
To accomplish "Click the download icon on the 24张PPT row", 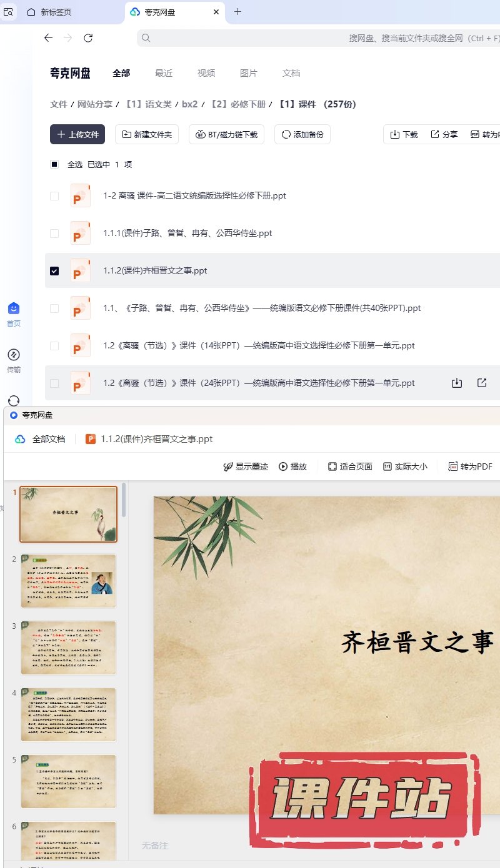I will coord(457,383).
